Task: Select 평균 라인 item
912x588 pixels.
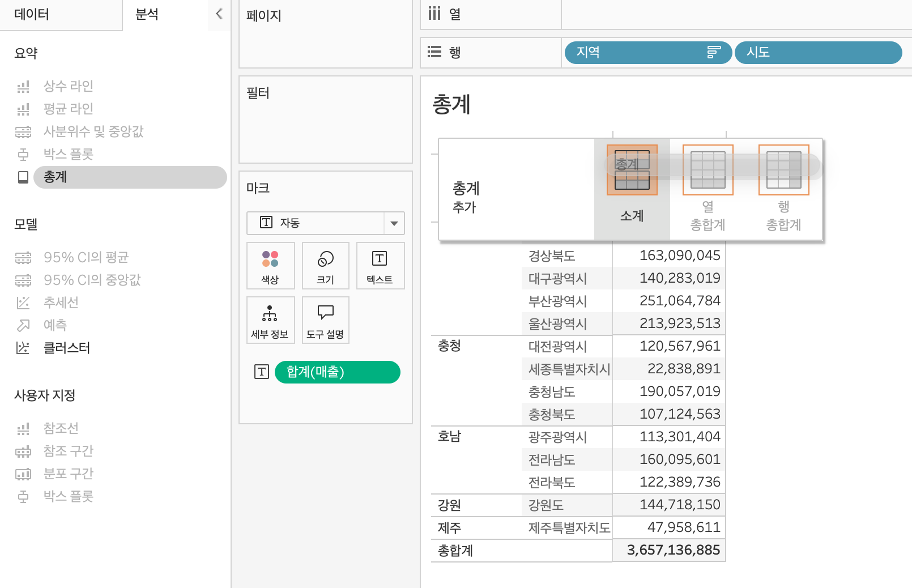Action: (x=69, y=109)
